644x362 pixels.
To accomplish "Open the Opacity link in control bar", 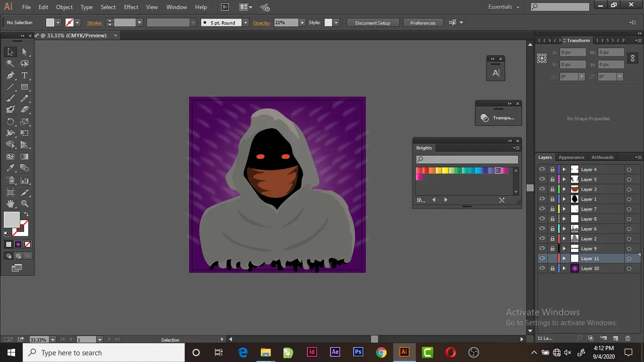I will click(x=261, y=23).
